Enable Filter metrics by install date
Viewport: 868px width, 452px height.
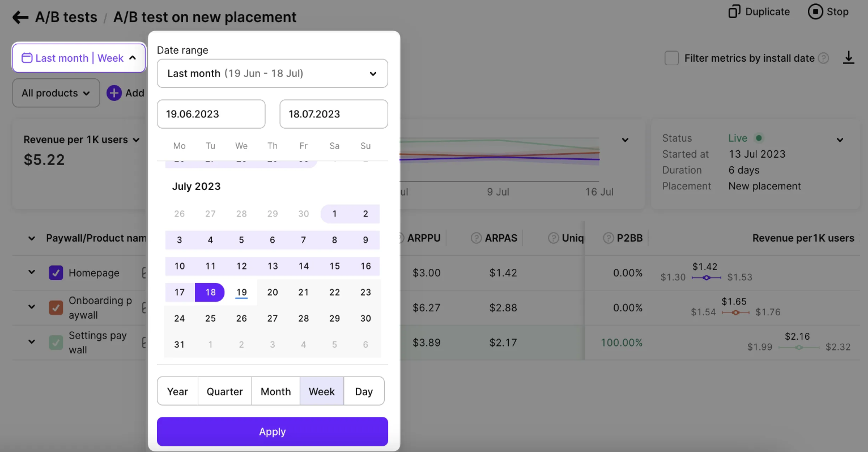pyautogui.click(x=671, y=58)
